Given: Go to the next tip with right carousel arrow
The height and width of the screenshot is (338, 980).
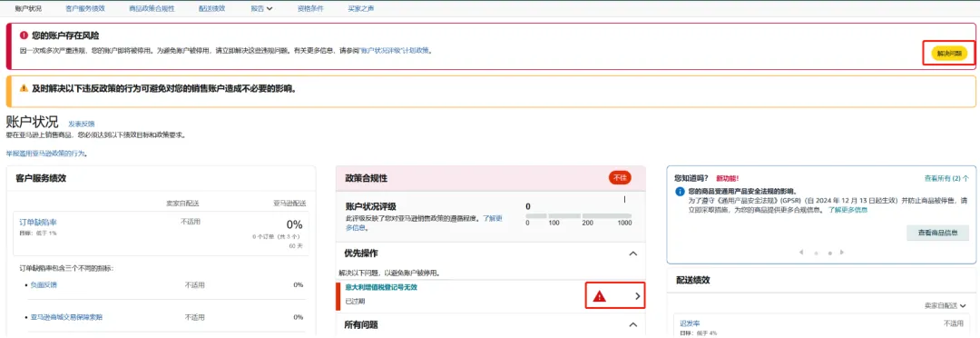Looking at the screenshot, I should tap(842, 253).
